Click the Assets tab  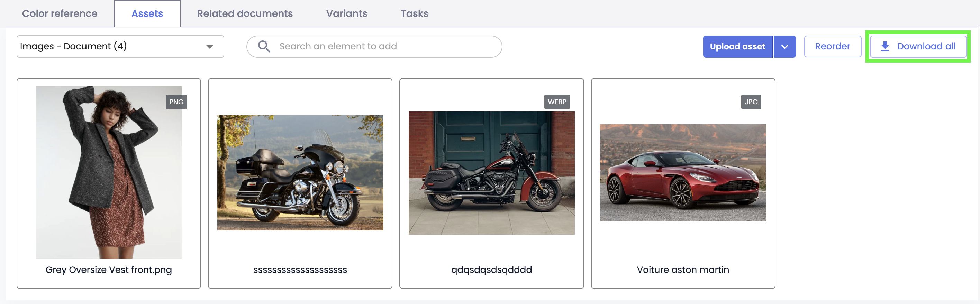click(x=147, y=14)
